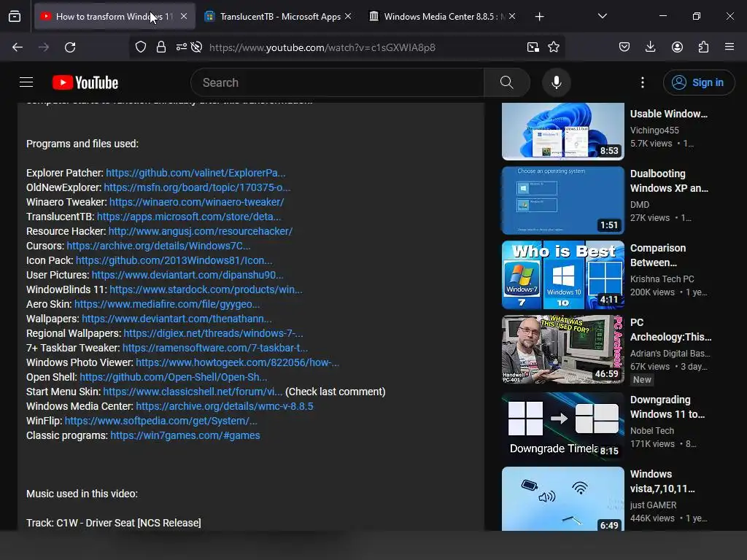Open Windows Media Center archive.org link
This screenshot has width=747, height=560.
pyautogui.click(x=225, y=406)
